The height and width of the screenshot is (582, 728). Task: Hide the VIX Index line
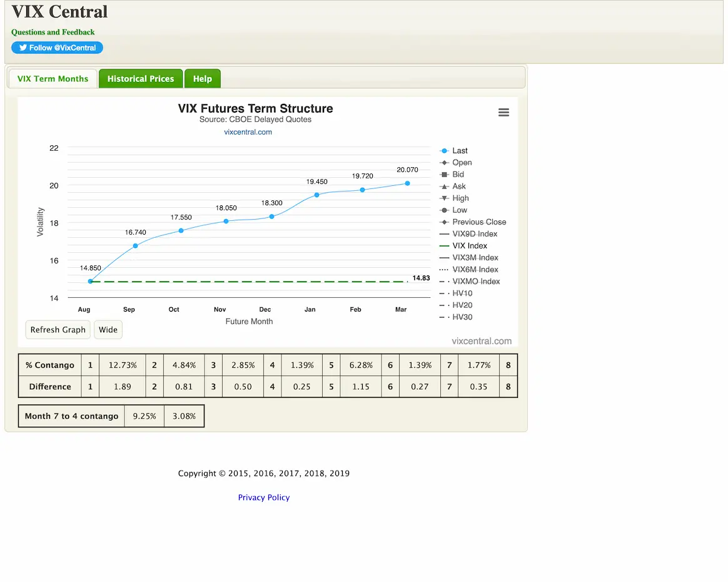point(469,246)
